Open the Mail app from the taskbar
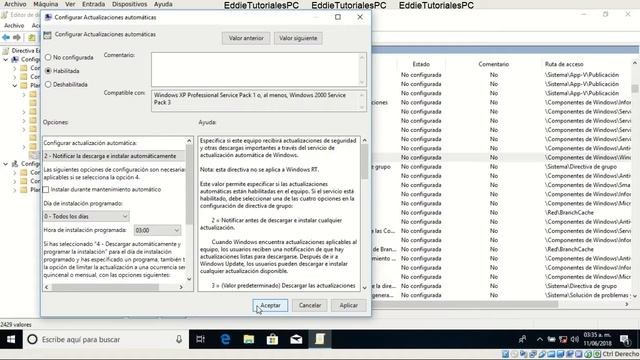The height and width of the screenshot is (360, 640). click(296, 339)
